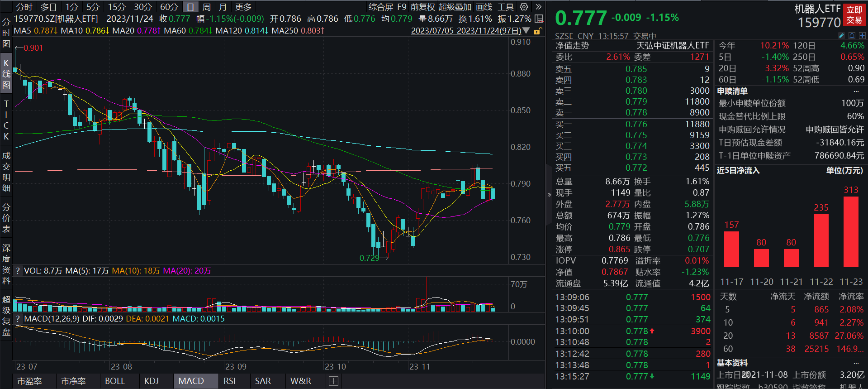Image resolution: width=868 pixels, height=389 pixels.
Task: Click the 60-day net flow row
Action: pyautogui.click(x=791, y=349)
